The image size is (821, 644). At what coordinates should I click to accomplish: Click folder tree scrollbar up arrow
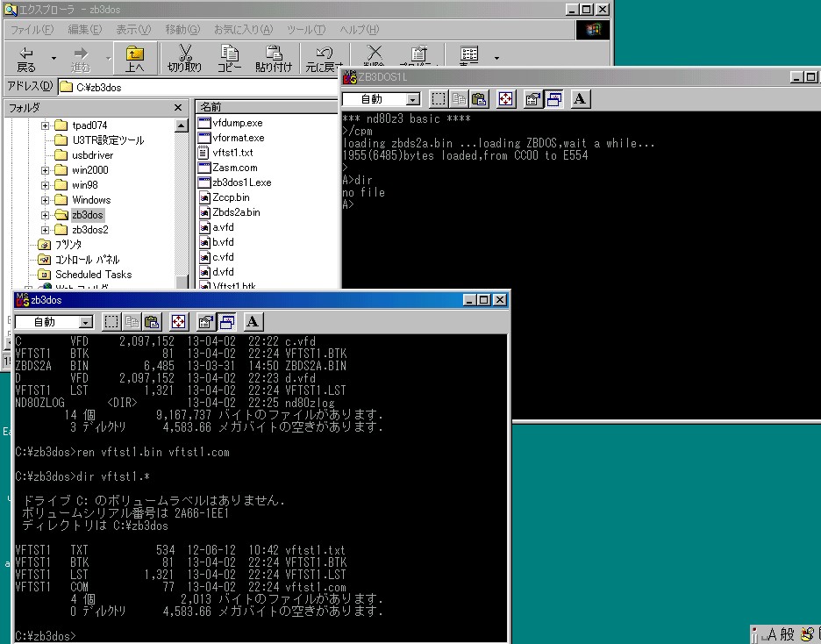182,125
